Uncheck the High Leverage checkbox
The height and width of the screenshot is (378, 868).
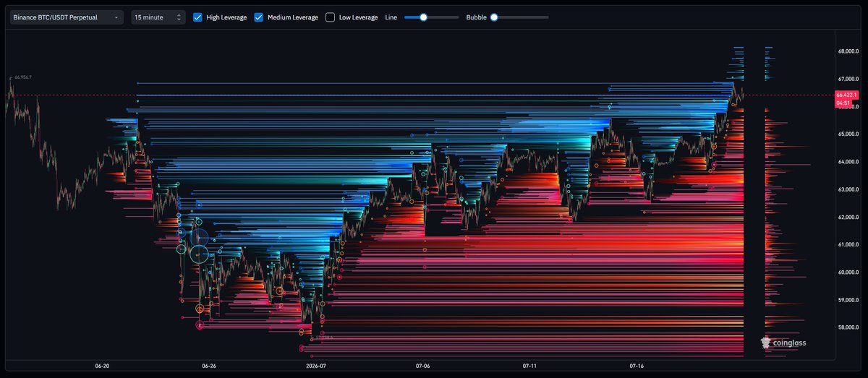pos(197,17)
